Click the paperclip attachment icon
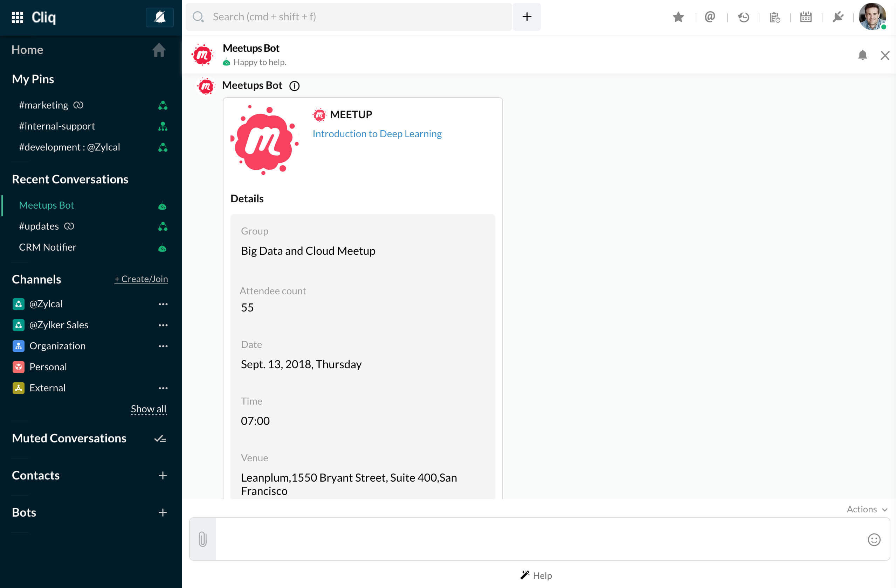The image size is (896, 588). point(202,539)
